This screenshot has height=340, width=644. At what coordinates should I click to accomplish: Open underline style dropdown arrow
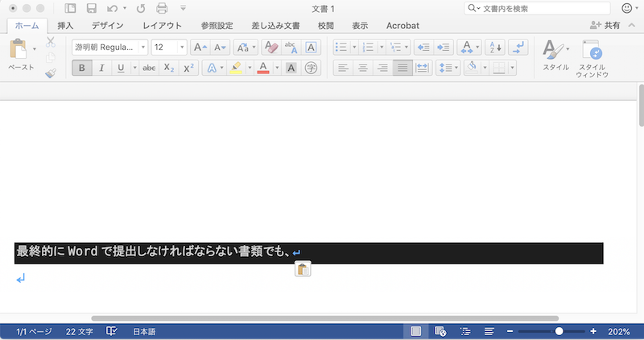tap(134, 68)
